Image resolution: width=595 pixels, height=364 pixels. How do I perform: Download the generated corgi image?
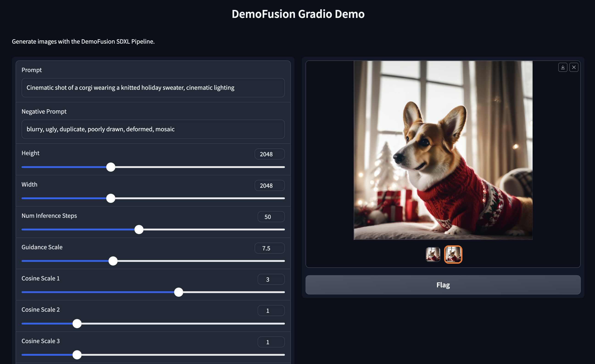[563, 67]
